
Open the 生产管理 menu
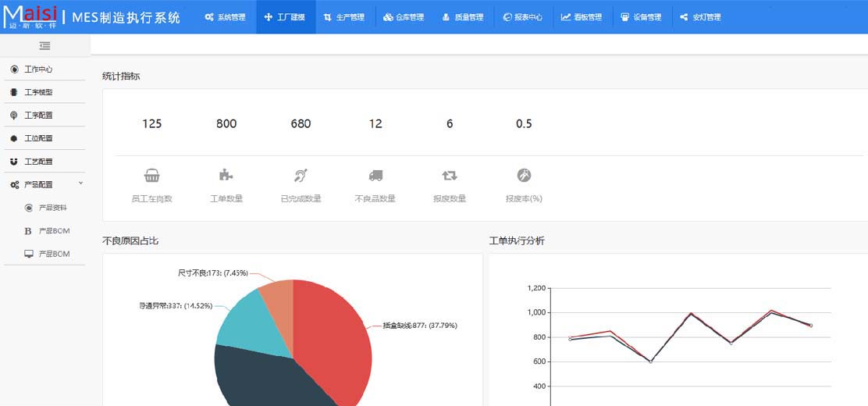(x=344, y=17)
